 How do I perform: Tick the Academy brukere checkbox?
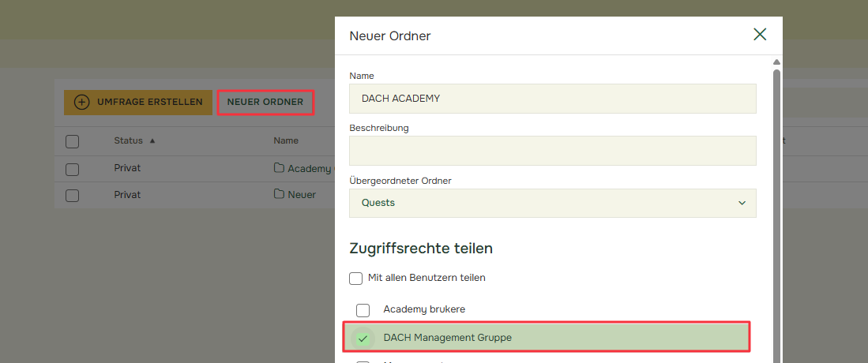[x=363, y=309]
